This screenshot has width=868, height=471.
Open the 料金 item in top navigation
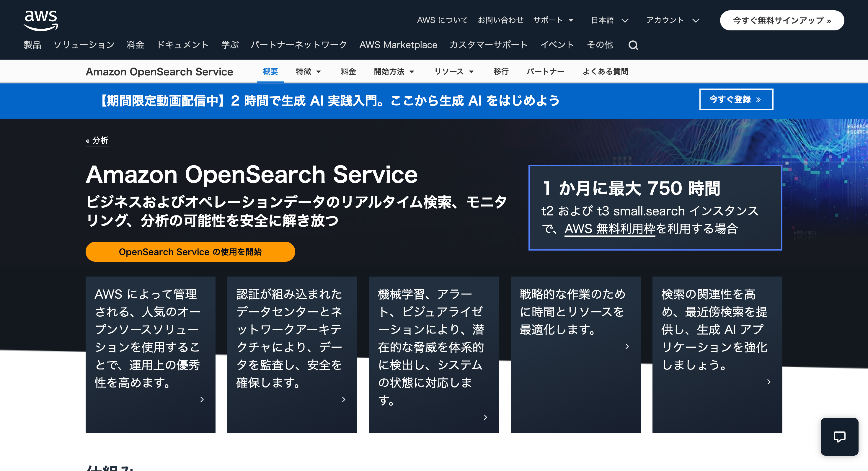(x=136, y=45)
